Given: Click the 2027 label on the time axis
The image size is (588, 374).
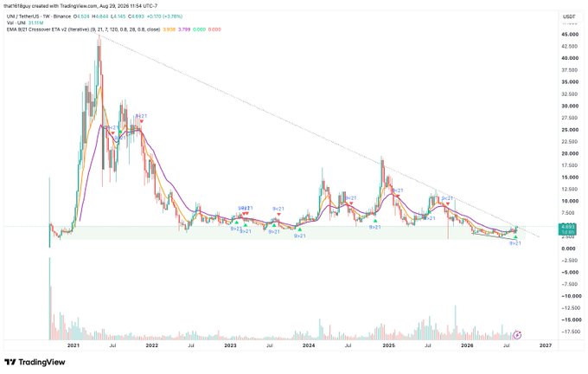Looking at the screenshot, I should click(x=546, y=345).
